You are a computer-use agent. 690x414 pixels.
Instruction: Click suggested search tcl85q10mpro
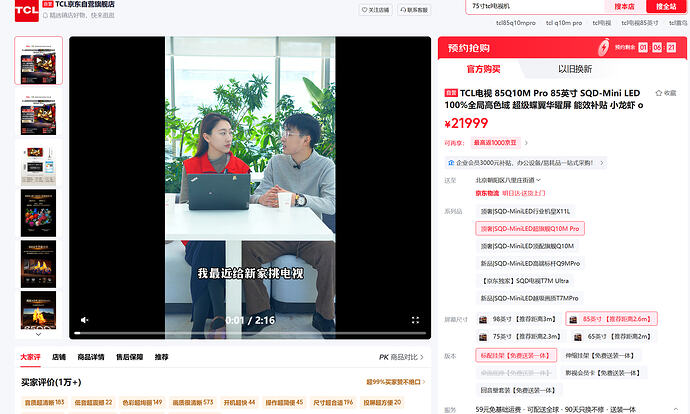[x=516, y=23]
